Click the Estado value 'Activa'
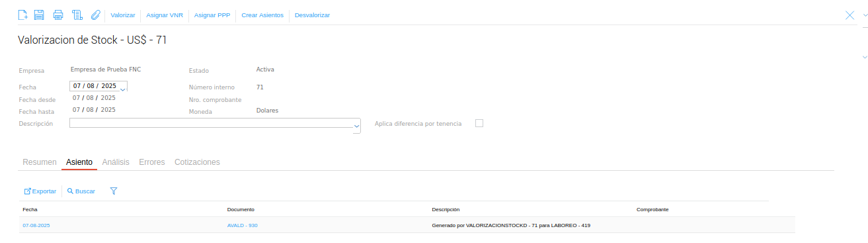Screen dimensions: 868x243 (x=265, y=69)
